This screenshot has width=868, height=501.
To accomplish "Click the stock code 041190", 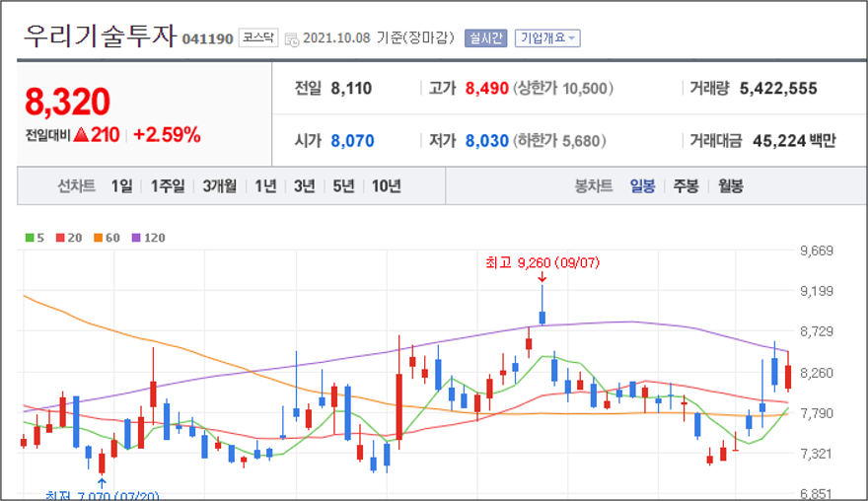I will pyautogui.click(x=207, y=39).
